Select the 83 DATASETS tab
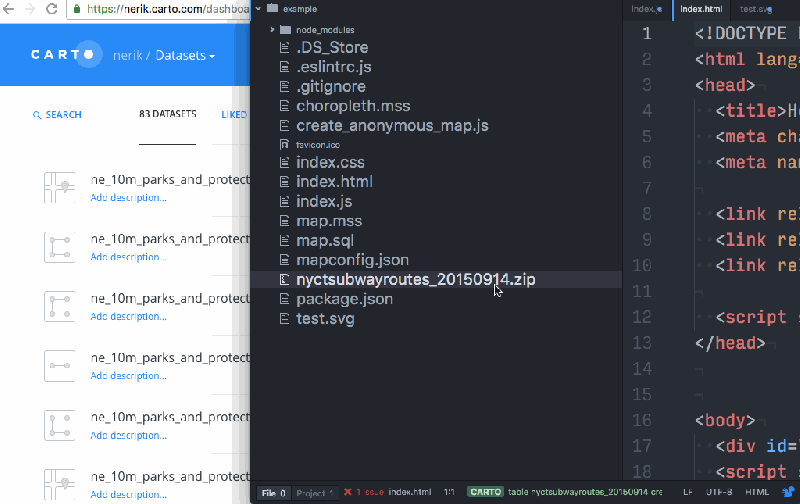Viewport: 800px width, 504px height. (x=167, y=114)
